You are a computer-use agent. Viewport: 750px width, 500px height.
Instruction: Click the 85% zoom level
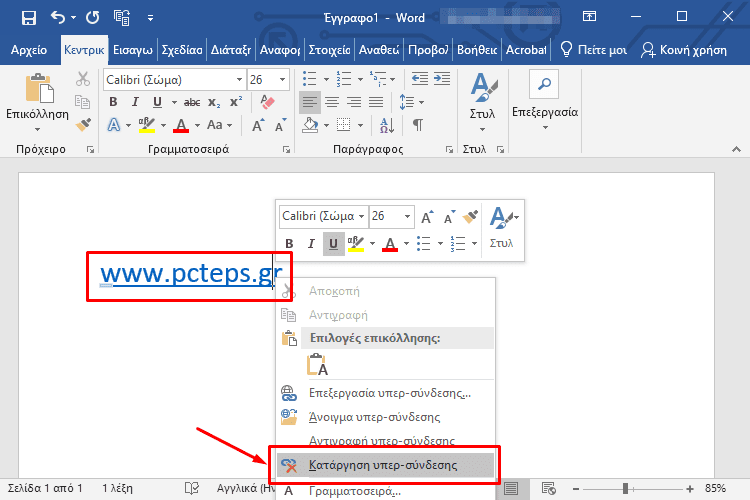715,489
